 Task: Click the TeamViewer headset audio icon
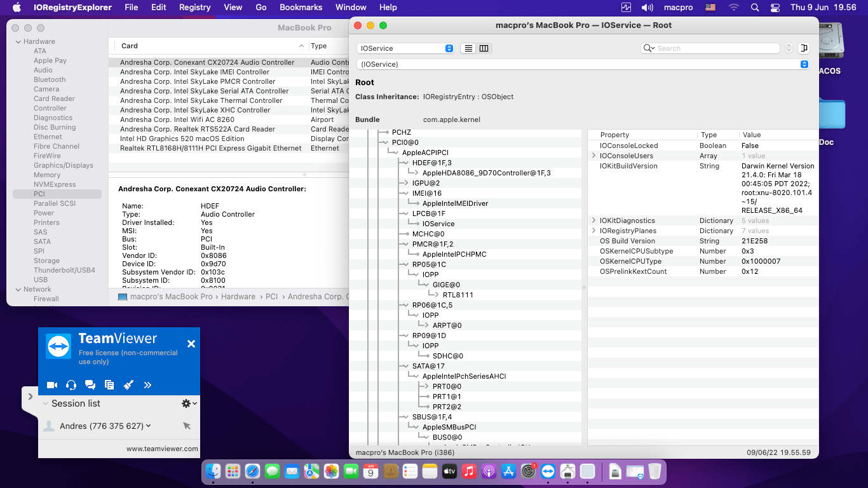coord(71,384)
